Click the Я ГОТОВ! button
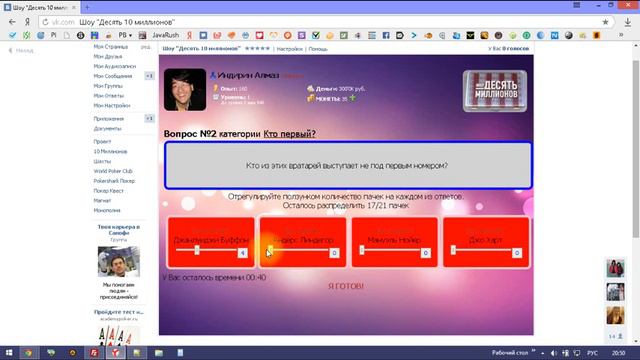 tap(346, 286)
